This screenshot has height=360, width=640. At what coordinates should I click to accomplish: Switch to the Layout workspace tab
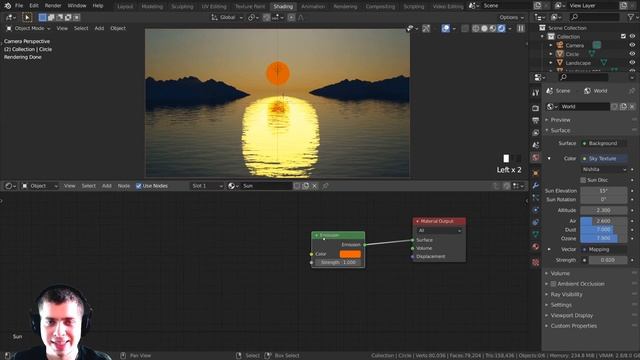tap(125, 7)
